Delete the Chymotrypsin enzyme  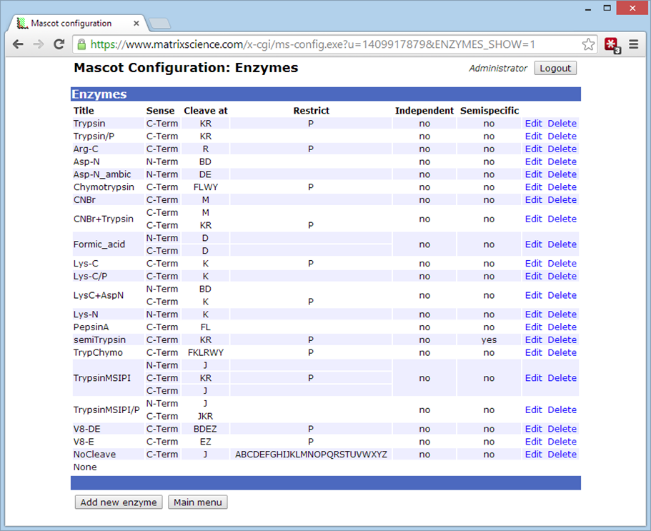[562, 187]
